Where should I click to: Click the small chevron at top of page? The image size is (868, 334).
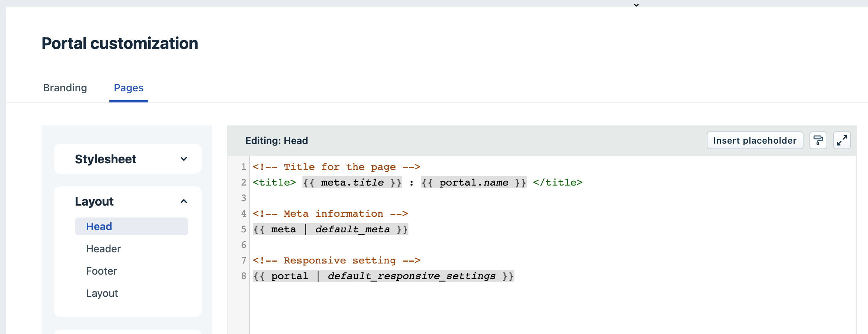pyautogui.click(x=636, y=5)
